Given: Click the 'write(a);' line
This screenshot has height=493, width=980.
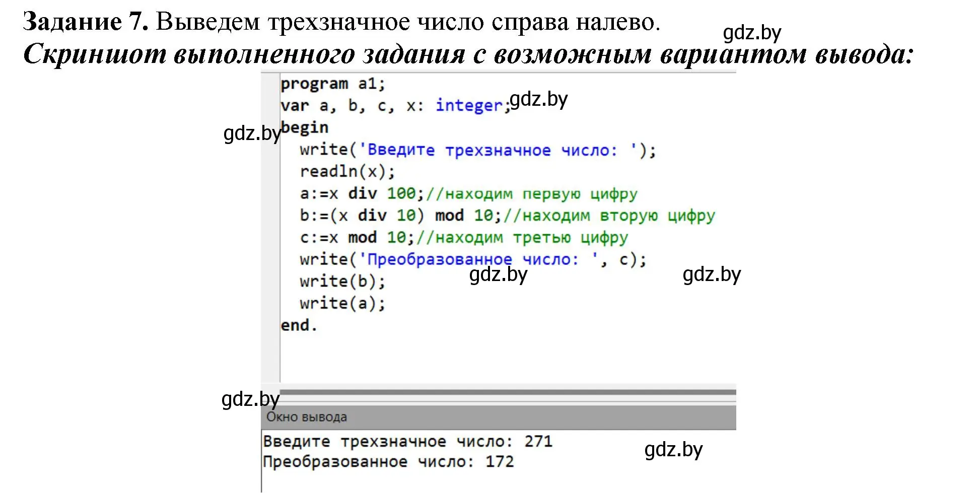Looking at the screenshot, I should pyautogui.click(x=342, y=304).
